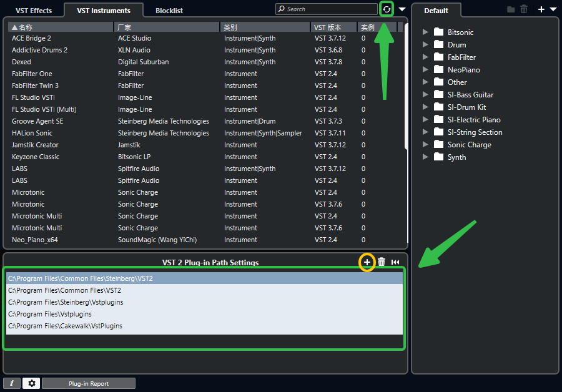Expand the FabFilter folder

425,57
